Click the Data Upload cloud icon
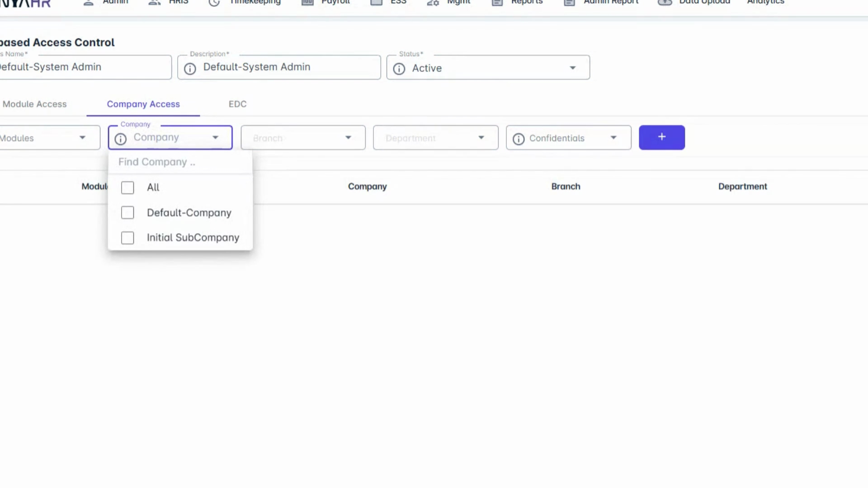The width and height of the screenshot is (868, 488). pos(665,2)
